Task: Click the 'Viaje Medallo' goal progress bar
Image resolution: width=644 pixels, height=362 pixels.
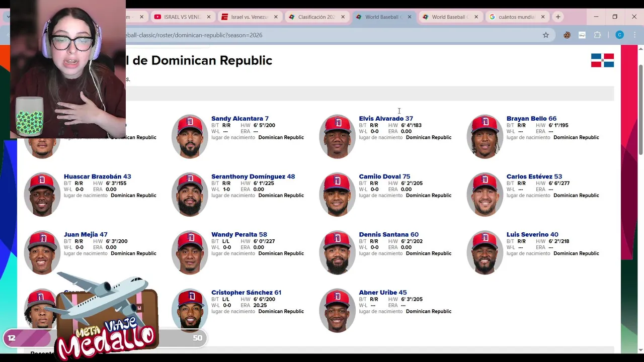Action: (x=105, y=338)
